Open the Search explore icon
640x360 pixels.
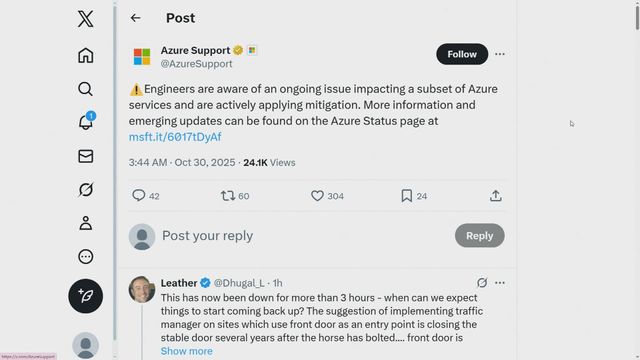85,89
